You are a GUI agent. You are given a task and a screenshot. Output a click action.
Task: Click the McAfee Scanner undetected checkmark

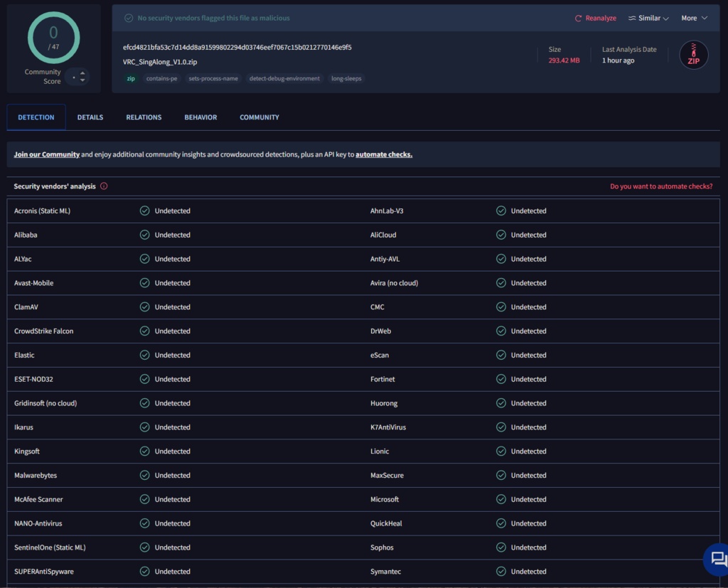pos(145,499)
